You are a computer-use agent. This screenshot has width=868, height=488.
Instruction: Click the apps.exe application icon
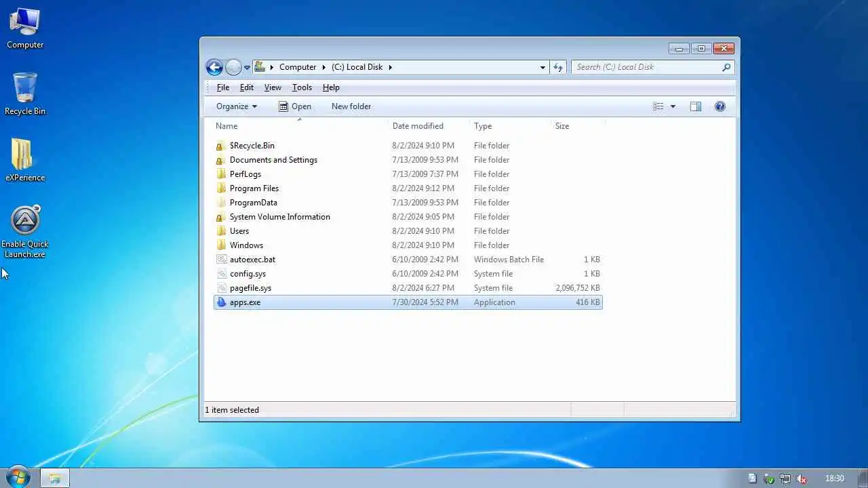pos(221,302)
